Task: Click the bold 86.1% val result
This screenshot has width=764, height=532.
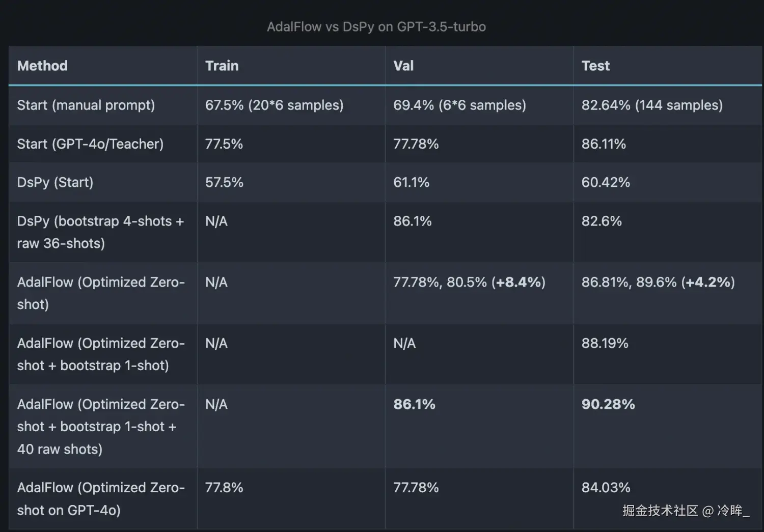Action: tap(414, 404)
